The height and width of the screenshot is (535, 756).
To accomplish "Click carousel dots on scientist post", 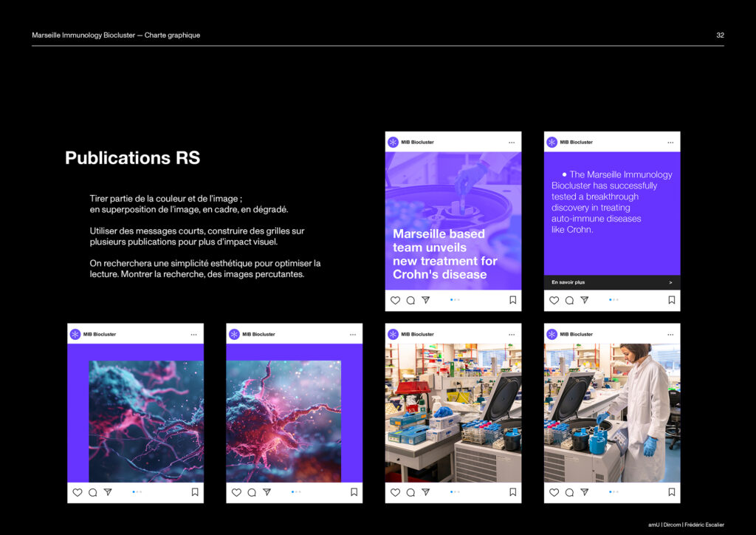I will click(x=614, y=492).
